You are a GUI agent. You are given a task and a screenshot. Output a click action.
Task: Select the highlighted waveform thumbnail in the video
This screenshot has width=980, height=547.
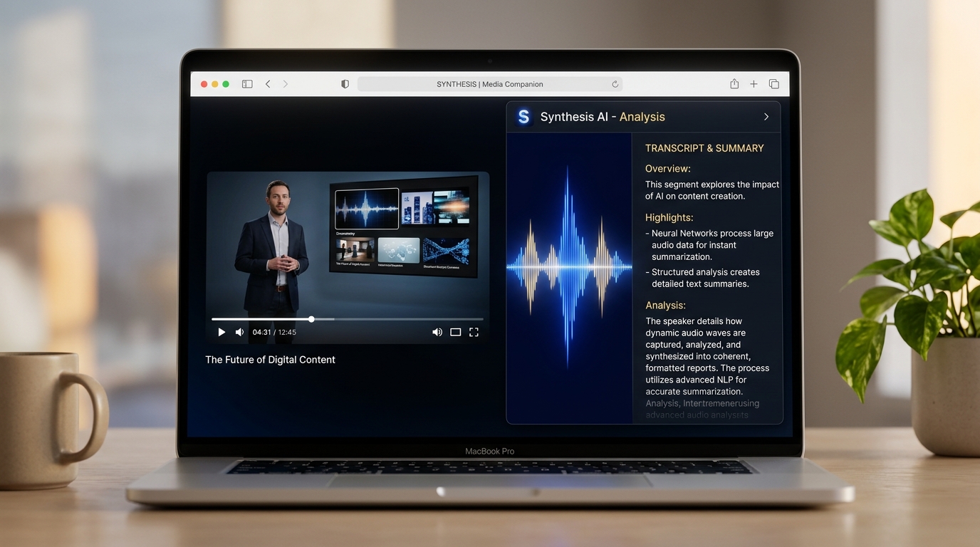point(367,208)
